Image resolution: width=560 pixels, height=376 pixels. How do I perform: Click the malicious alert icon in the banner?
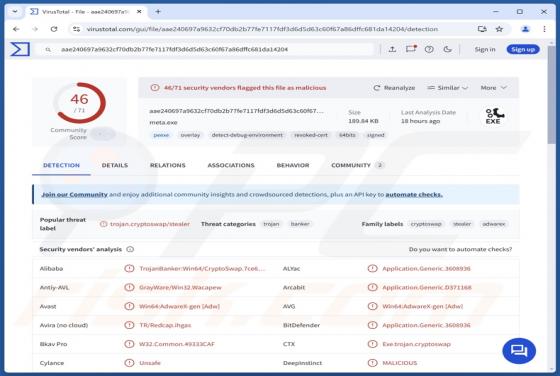tap(155, 87)
